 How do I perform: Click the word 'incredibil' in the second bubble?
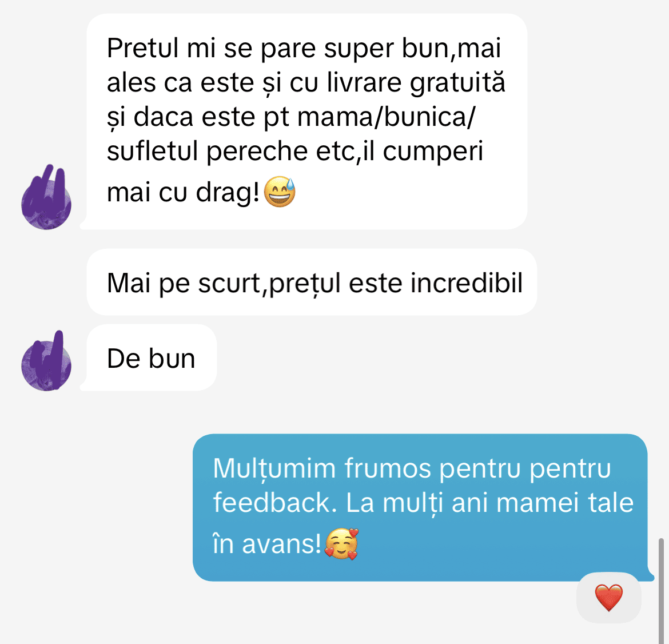(x=467, y=283)
